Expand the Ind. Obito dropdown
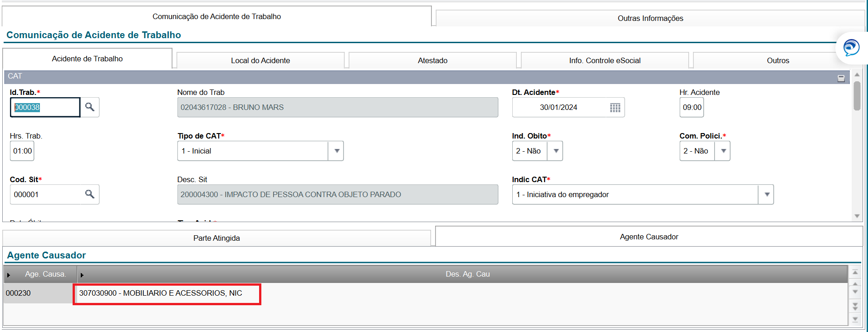The width and height of the screenshot is (868, 332). (555, 151)
